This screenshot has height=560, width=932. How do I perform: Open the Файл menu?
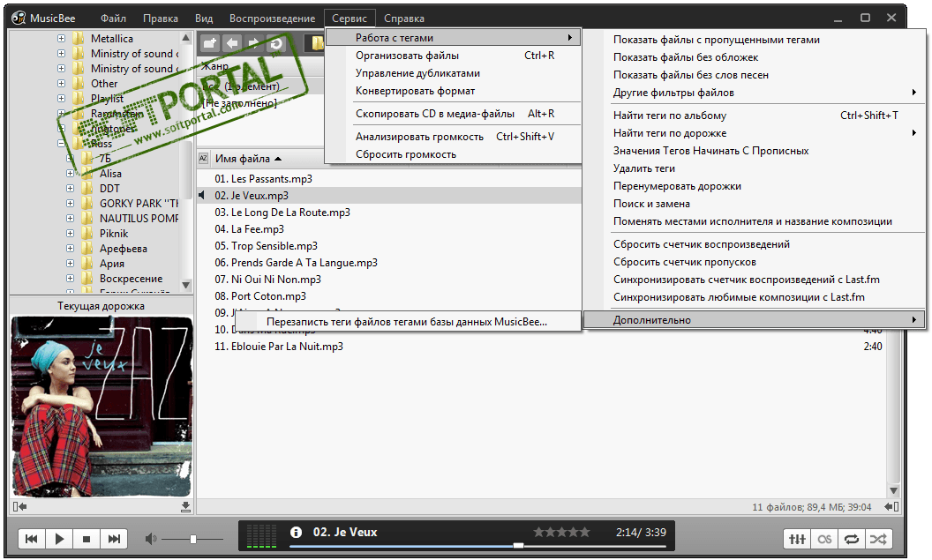(113, 19)
